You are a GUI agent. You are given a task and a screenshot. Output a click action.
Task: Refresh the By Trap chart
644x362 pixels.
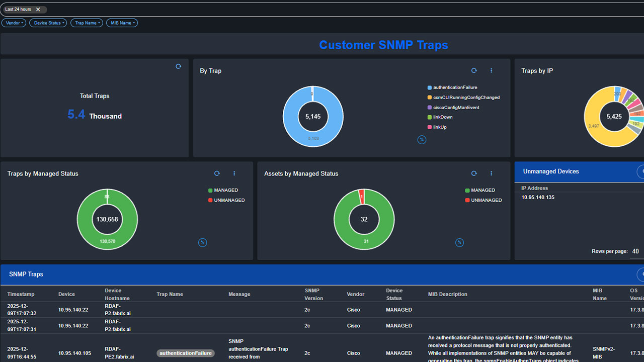474,71
